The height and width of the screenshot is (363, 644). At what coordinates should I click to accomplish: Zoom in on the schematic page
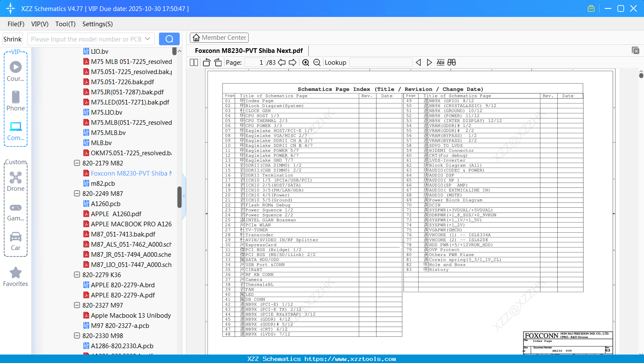(305, 62)
